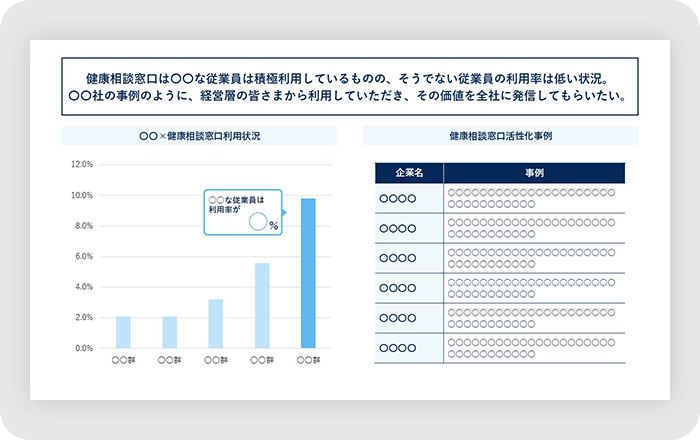Click the x-axis label under the first bar
The image size is (700, 440).
(x=123, y=360)
